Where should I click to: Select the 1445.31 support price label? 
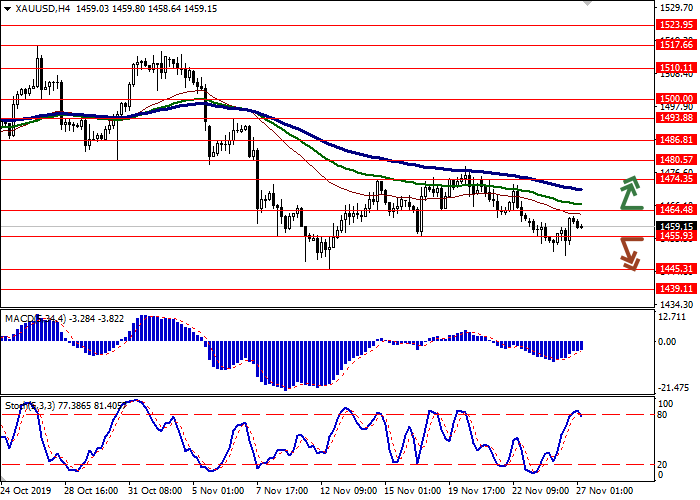[677, 269]
